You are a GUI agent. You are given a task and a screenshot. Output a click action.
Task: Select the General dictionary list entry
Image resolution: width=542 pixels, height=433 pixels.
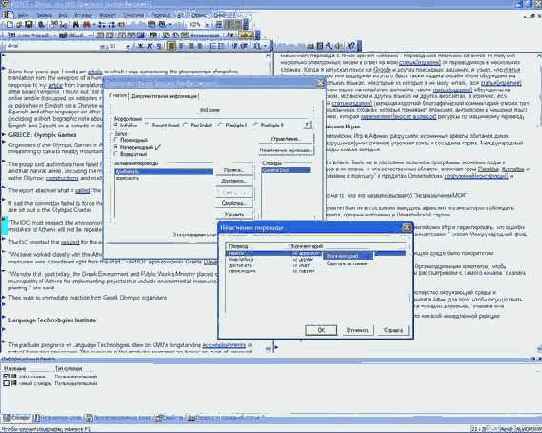(286, 170)
